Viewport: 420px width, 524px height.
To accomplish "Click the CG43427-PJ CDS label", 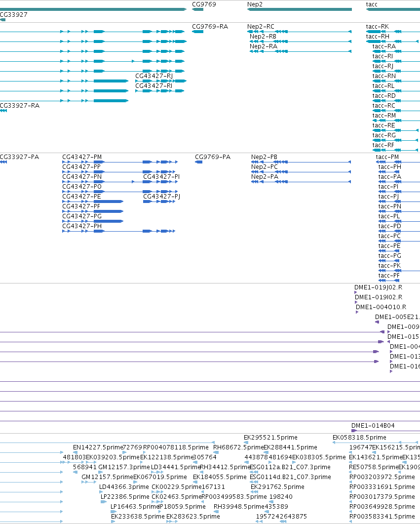I will click(x=161, y=196).
